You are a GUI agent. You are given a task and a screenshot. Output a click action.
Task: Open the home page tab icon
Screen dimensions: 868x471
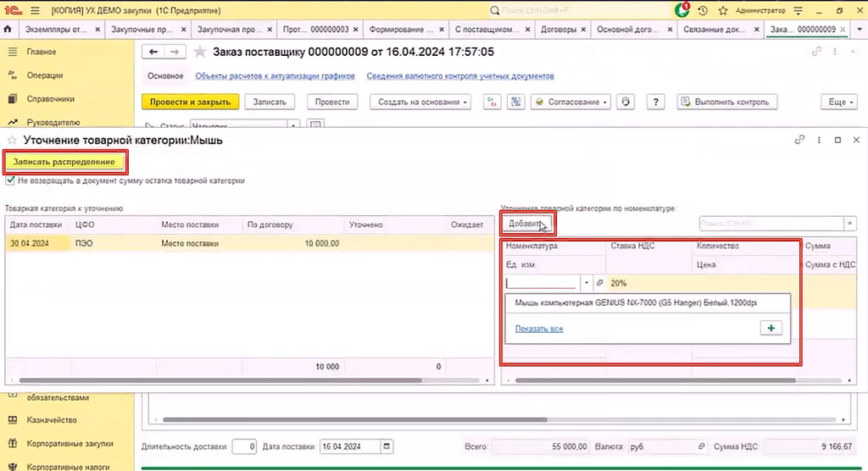pyautogui.click(x=8, y=29)
